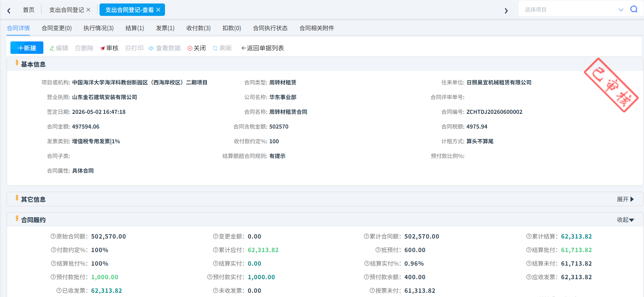Click the 刷新 toolbar button
644x297 pixels.
click(222, 48)
